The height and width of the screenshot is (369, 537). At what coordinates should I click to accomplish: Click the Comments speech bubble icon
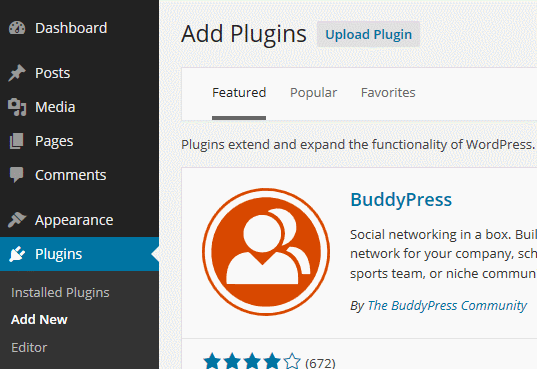click(16, 175)
